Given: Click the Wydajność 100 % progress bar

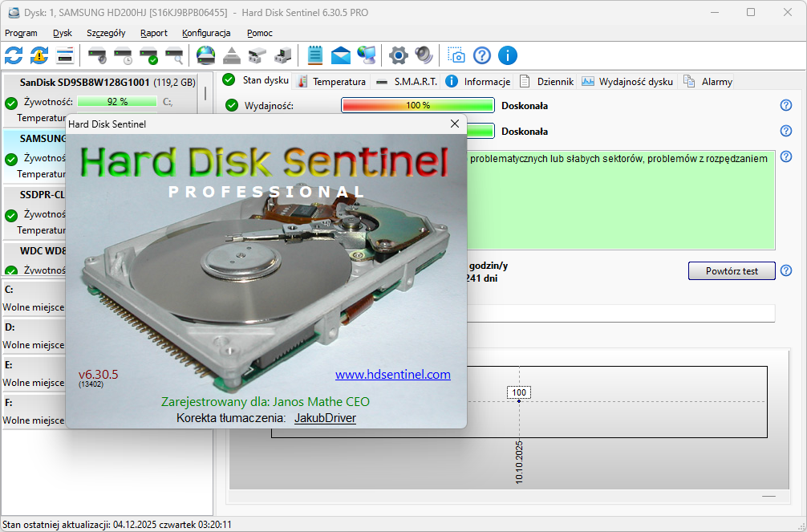Looking at the screenshot, I should point(417,105).
